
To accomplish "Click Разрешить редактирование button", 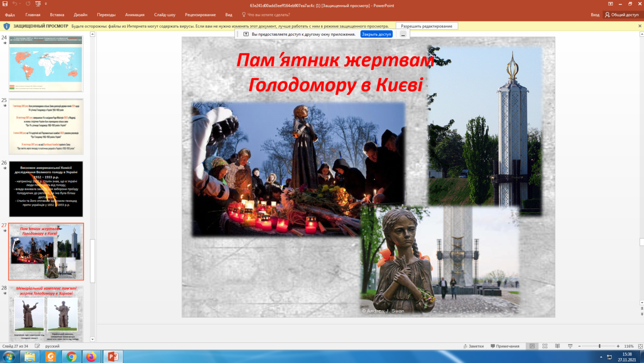I will pos(426,26).
